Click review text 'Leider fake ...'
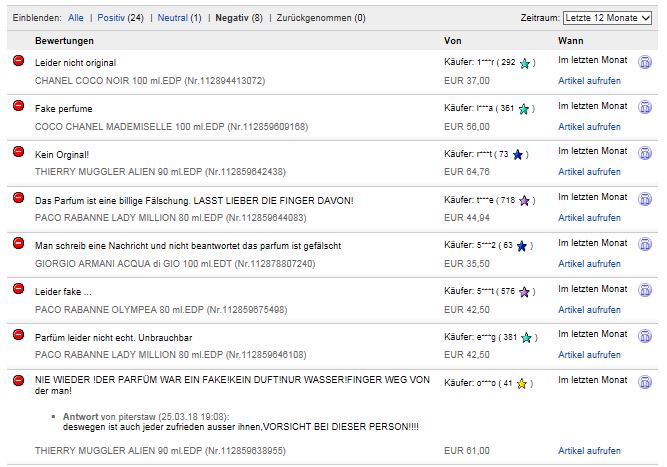 click(x=63, y=292)
